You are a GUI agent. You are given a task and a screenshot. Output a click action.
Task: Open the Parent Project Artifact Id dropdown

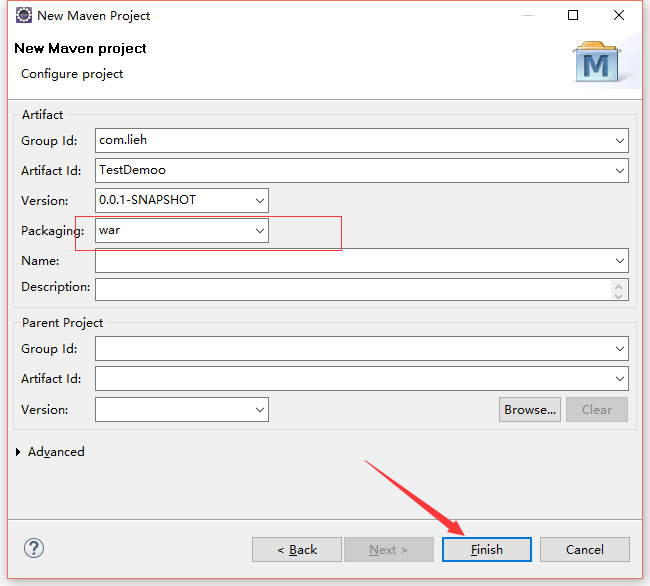pyautogui.click(x=619, y=378)
